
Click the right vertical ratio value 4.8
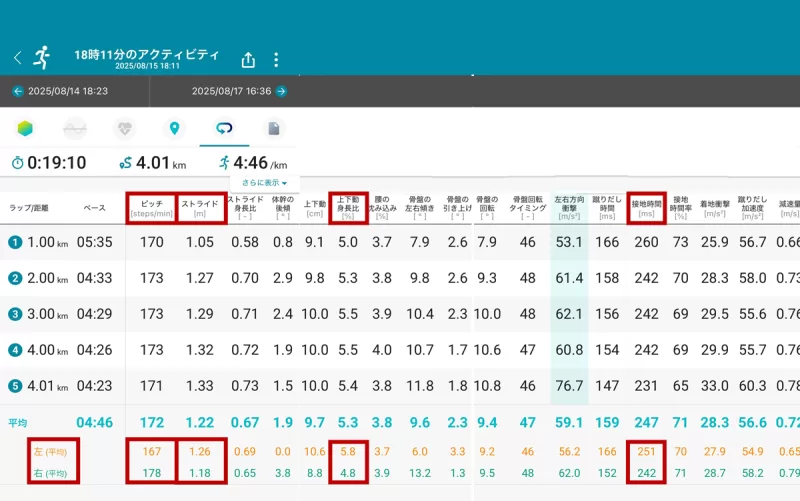pos(348,473)
